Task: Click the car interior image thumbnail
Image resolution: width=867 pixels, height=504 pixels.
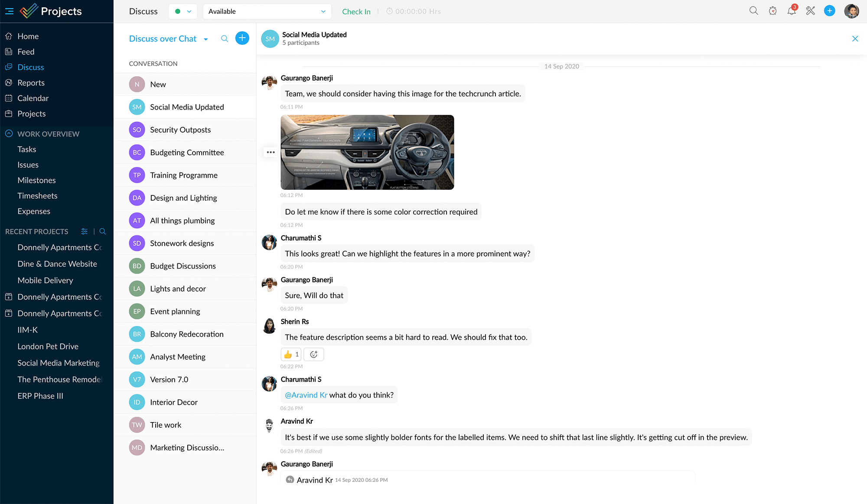Action: 367,152
